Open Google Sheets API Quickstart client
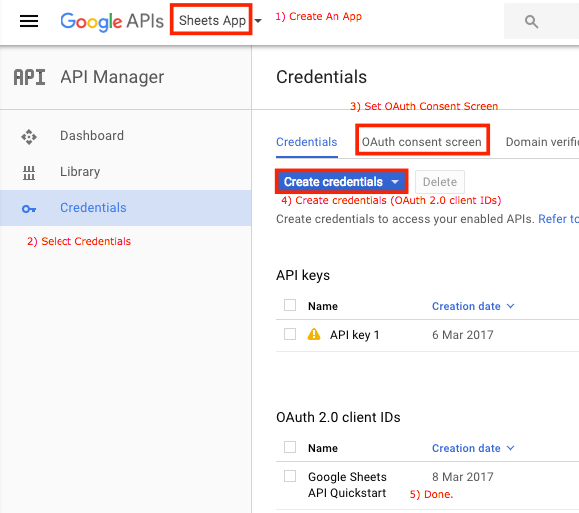Image resolution: width=579 pixels, height=513 pixels. pyautogui.click(x=347, y=485)
